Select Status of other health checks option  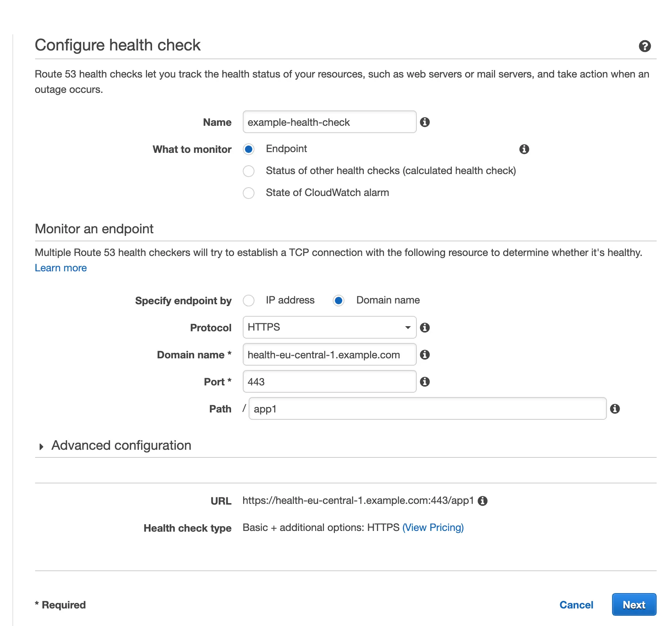point(249,171)
